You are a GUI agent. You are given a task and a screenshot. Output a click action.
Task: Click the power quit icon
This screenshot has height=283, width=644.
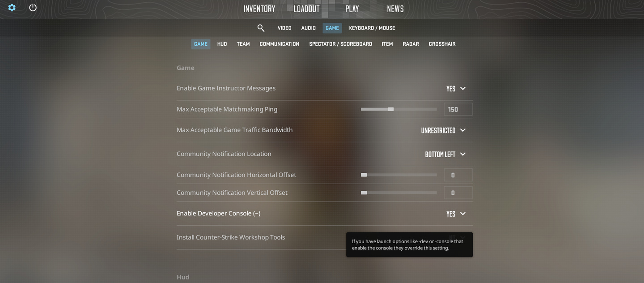click(33, 8)
